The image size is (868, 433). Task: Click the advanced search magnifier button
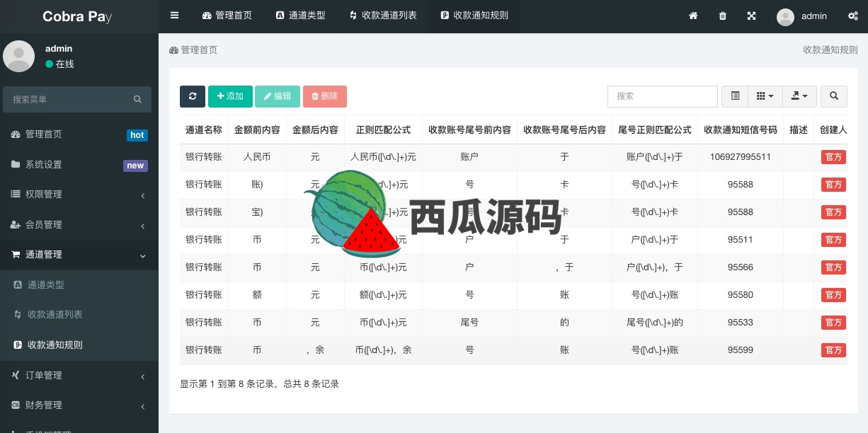click(x=834, y=96)
